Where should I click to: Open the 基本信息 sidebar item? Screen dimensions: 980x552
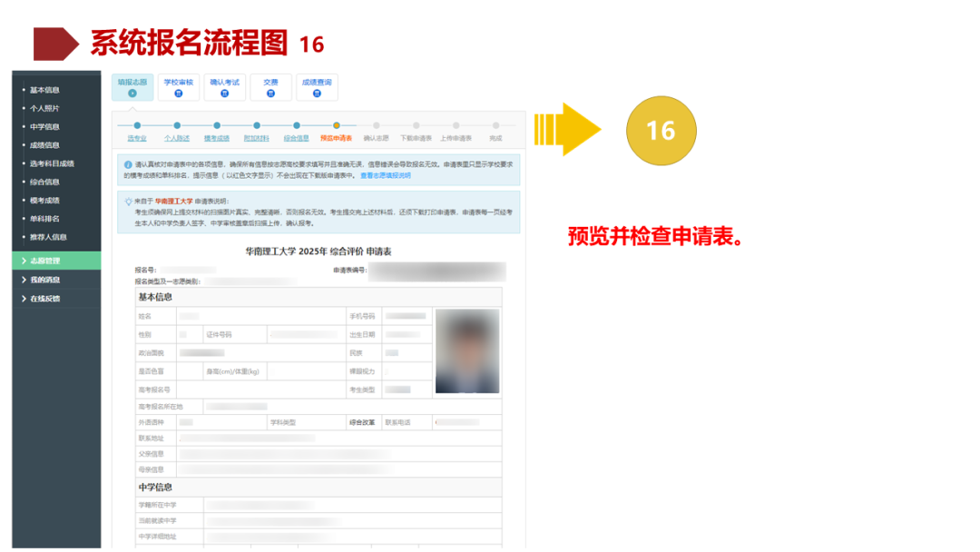[44, 90]
